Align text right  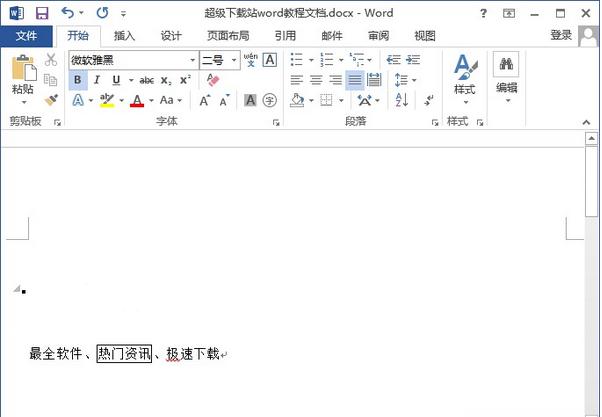coord(335,80)
